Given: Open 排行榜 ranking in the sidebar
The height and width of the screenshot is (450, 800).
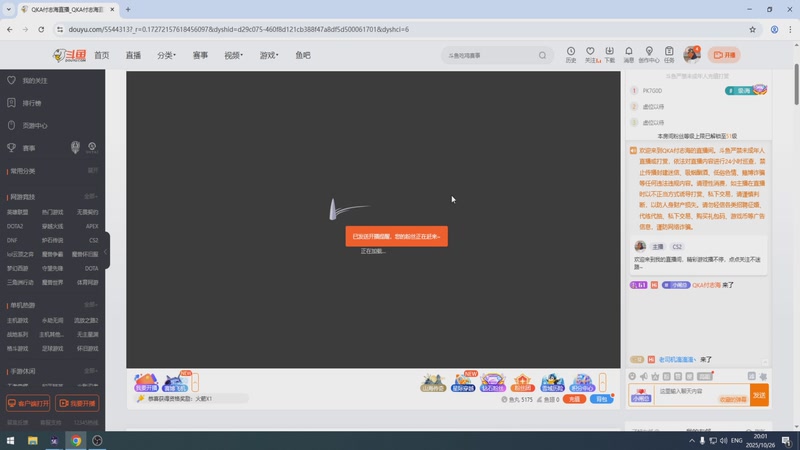Looking at the screenshot, I should tap(26, 103).
